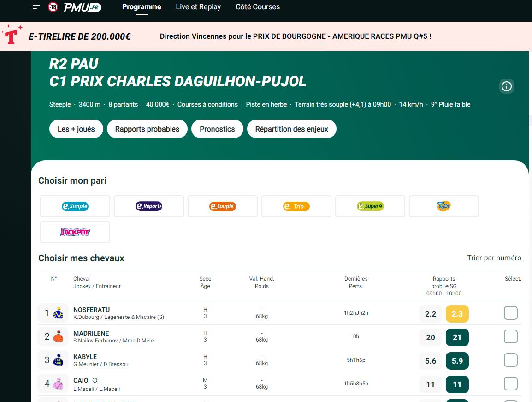Select the MADRILENE checkbox
This screenshot has height=402, width=532.
[x=511, y=336]
